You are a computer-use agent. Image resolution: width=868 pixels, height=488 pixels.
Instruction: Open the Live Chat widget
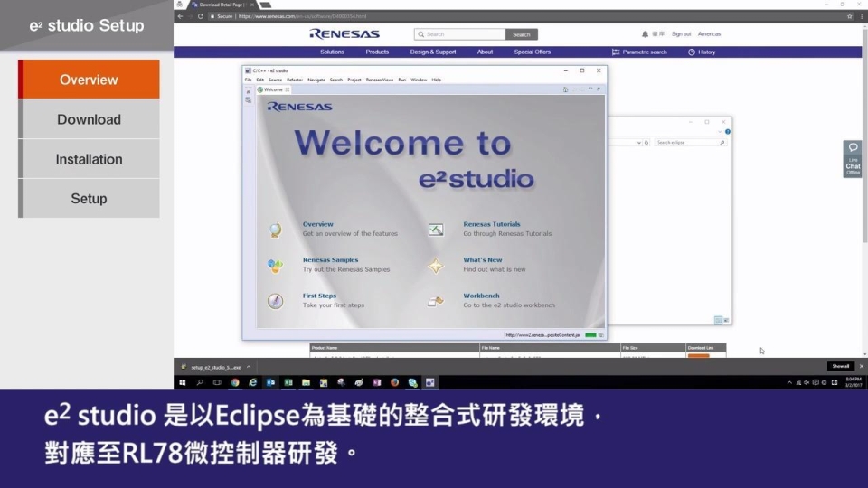click(853, 159)
